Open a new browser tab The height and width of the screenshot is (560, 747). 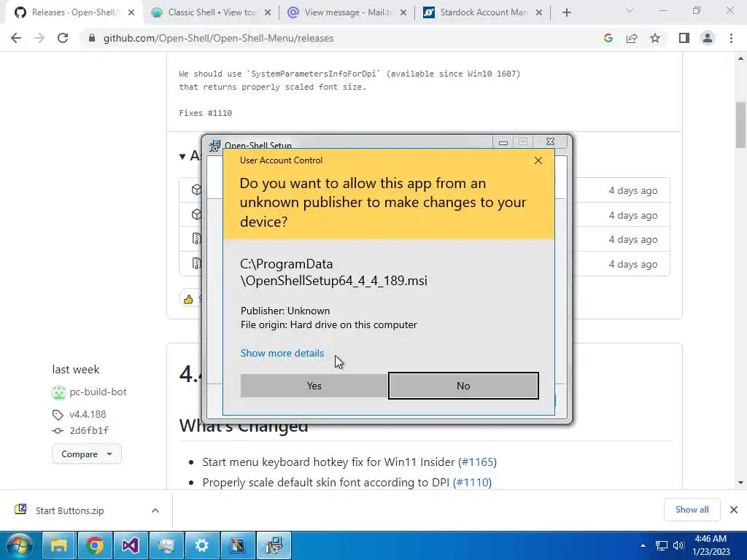click(x=566, y=12)
